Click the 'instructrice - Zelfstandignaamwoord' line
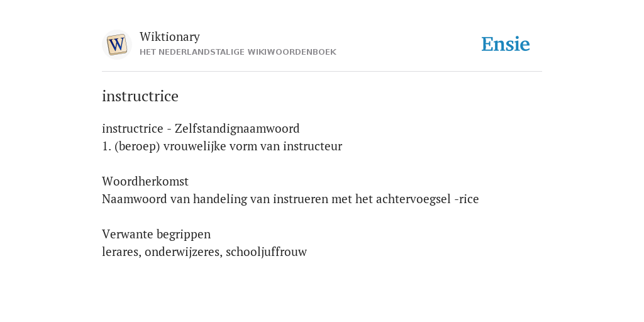Viewport: 644px width, 322px height. [x=201, y=128]
